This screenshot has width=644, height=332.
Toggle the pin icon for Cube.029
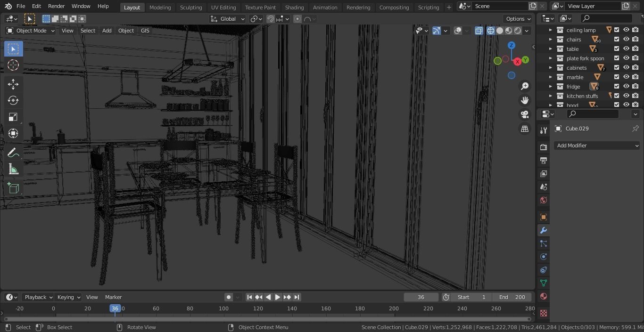pos(635,129)
